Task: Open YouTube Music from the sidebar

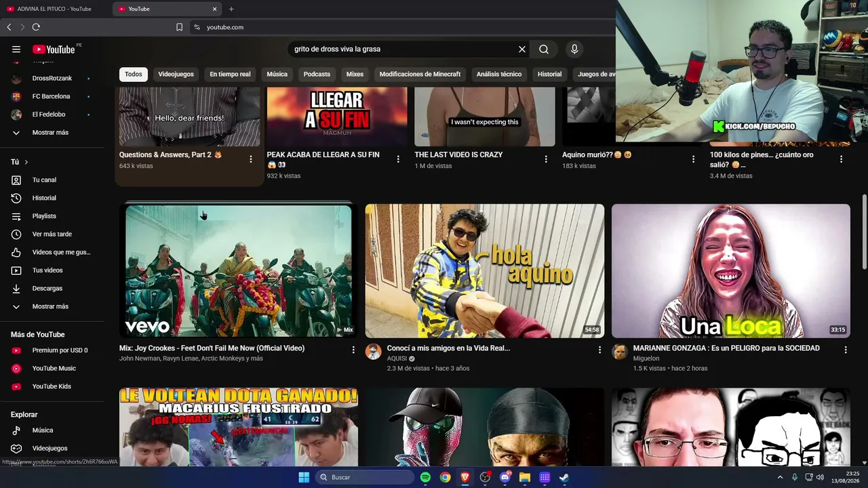Action: (x=52, y=368)
